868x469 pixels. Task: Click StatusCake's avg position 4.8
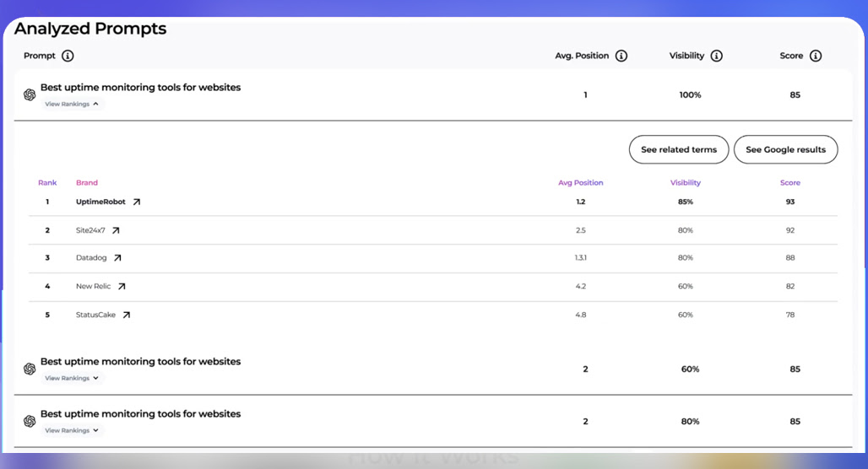580,315
